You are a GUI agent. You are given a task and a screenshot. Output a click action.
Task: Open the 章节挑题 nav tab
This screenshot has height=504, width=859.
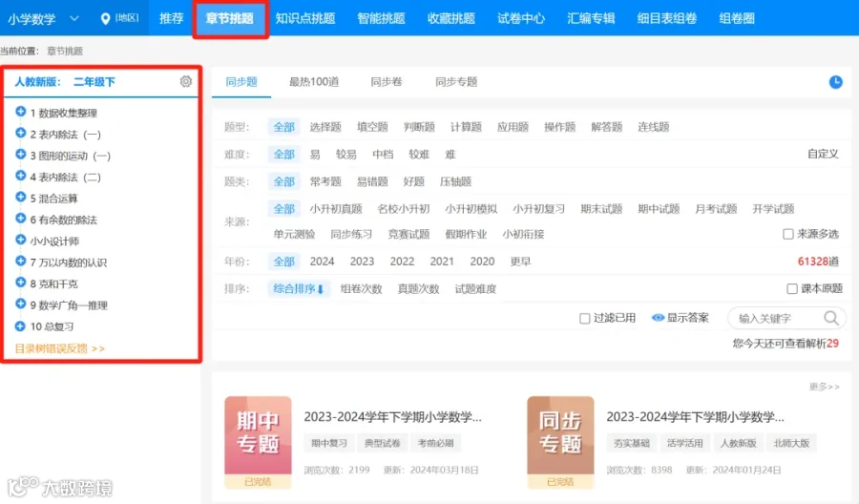coord(230,19)
